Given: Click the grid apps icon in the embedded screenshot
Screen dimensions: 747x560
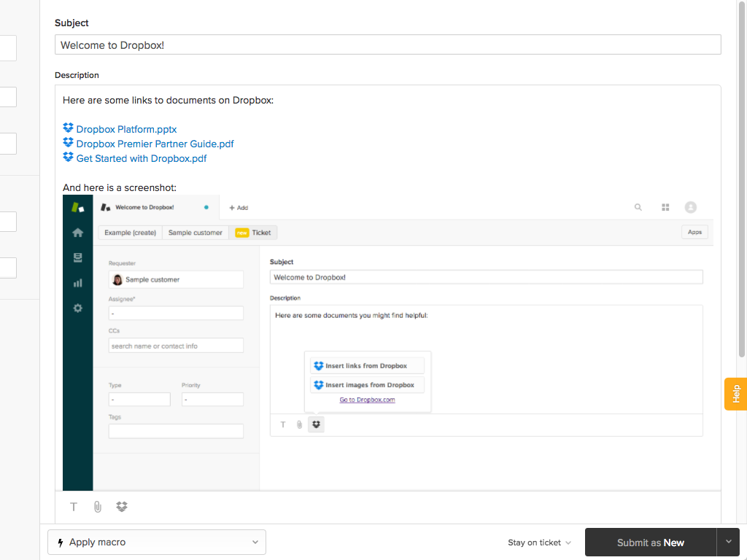Looking at the screenshot, I should [665, 208].
